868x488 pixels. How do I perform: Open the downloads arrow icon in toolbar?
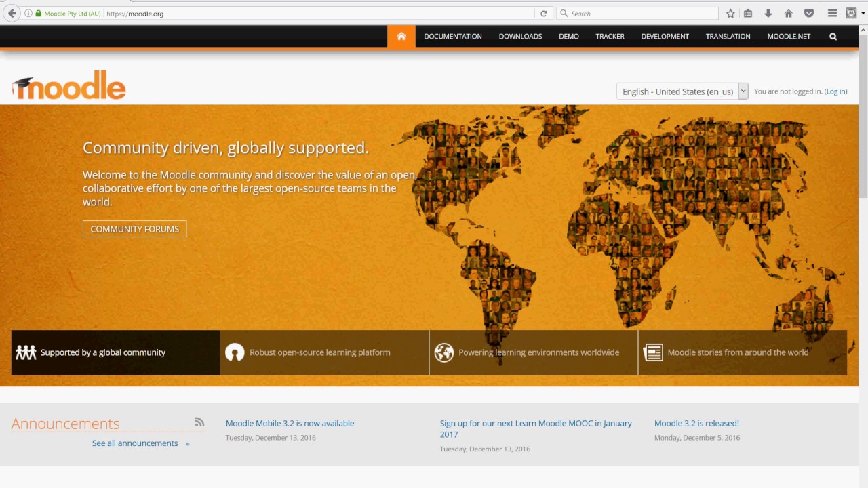pos(768,14)
